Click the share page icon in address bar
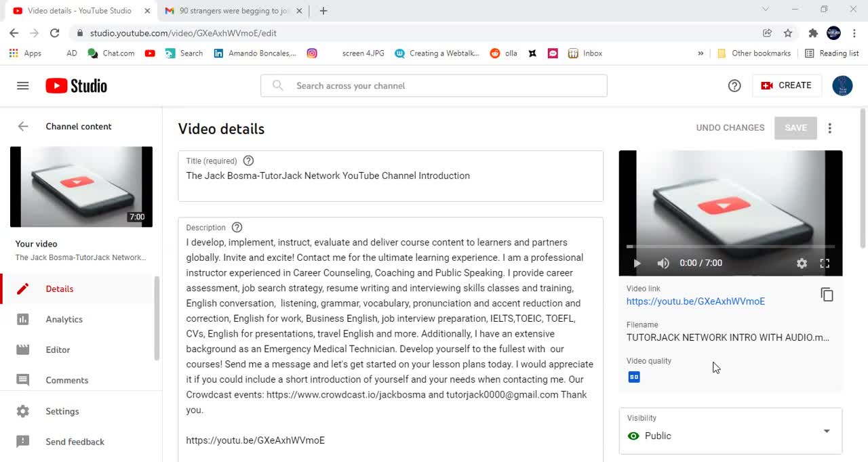This screenshot has height=462, width=868. 767,33
